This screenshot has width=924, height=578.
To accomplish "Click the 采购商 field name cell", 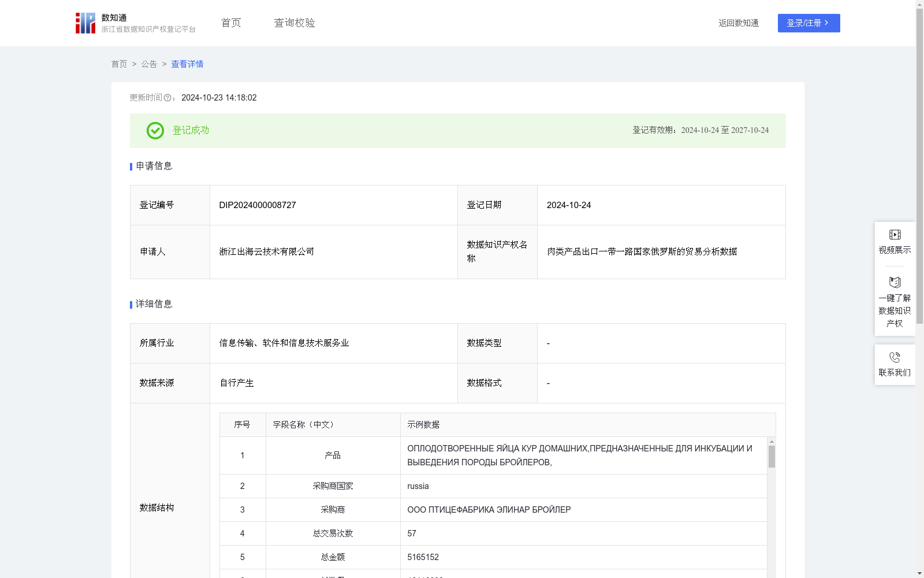I will pyautogui.click(x=333, y=510).
